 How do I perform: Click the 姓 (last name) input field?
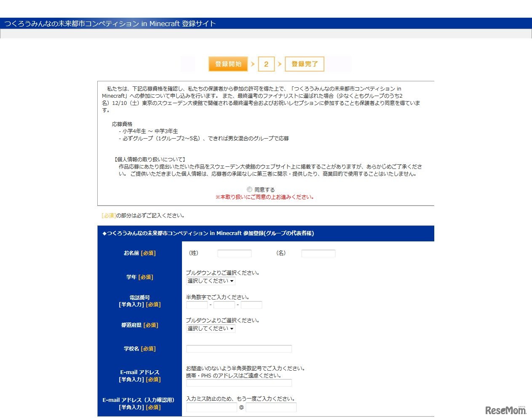(234, 254)
